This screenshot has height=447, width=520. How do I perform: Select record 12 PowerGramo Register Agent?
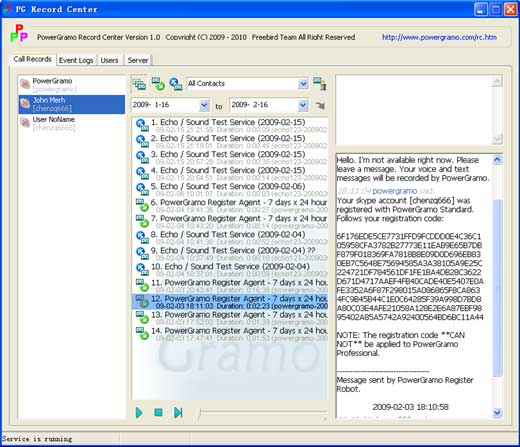[x=230, y=302]
